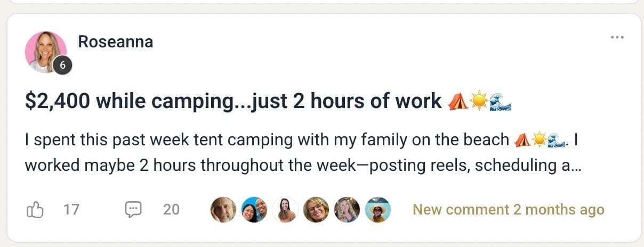This screenshot has width=644, height=247.
Task: Open the "$2,400 while camping" post title
Action: pos(233,101)
